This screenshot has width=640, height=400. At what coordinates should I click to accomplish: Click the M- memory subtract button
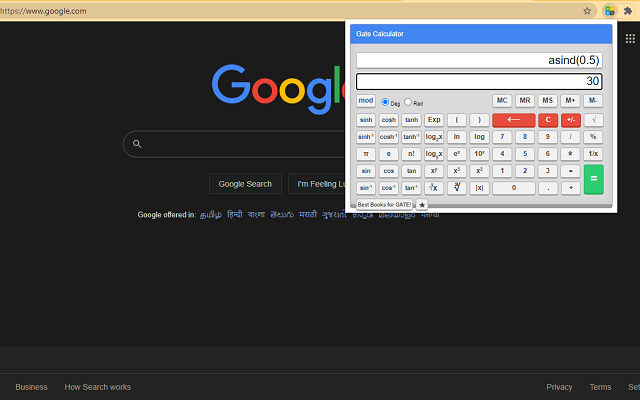coord(593,101)
